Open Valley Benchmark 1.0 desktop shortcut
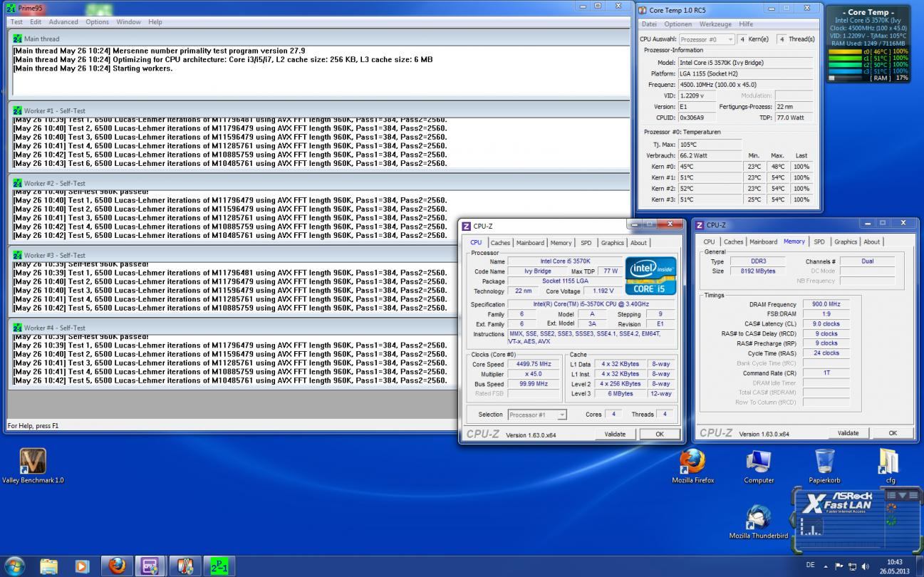The height and width of the screenshot is (577, 924). pos(32,466)
